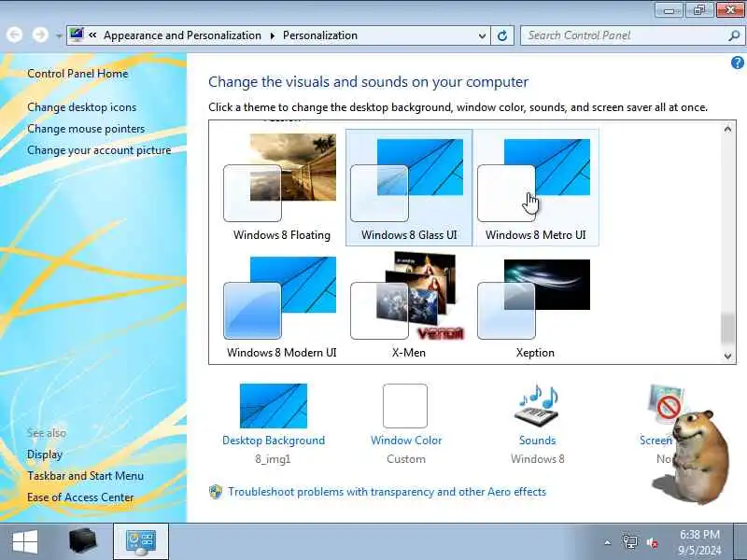
Task: Open Change your account picture
Action: point(99,150)
